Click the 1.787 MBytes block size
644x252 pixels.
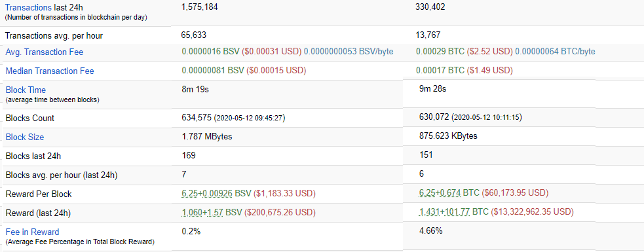click(206, 137)
